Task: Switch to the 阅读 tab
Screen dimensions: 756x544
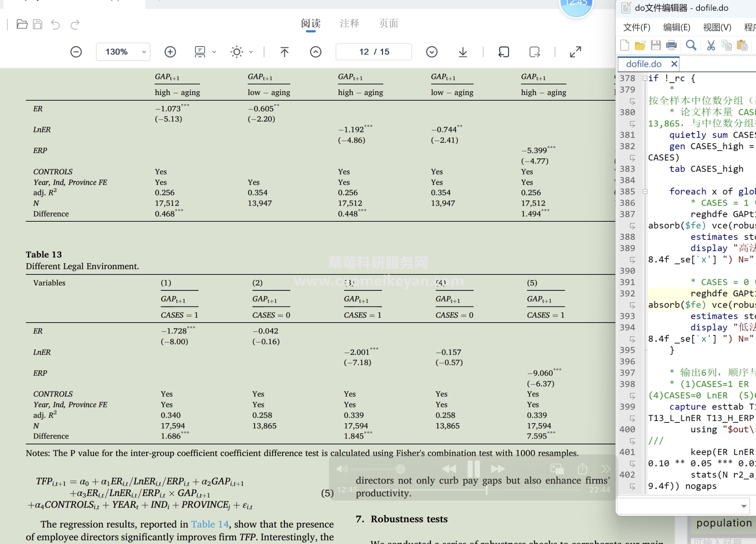Action: pos(311,23)
